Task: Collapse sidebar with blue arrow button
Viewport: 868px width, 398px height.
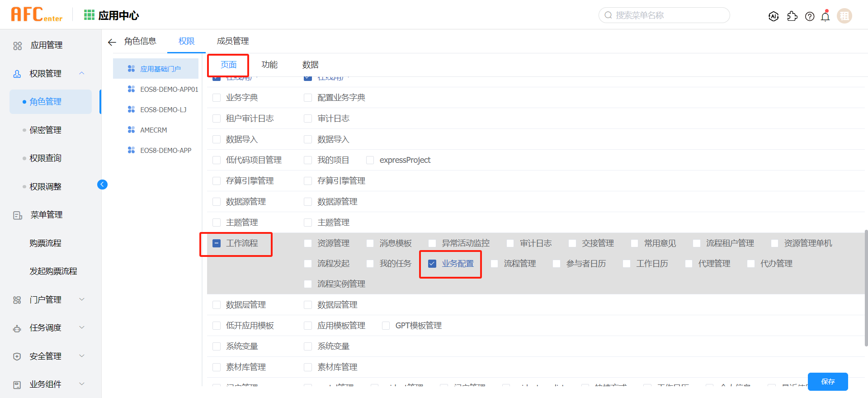Action: (x=102, y=185)
